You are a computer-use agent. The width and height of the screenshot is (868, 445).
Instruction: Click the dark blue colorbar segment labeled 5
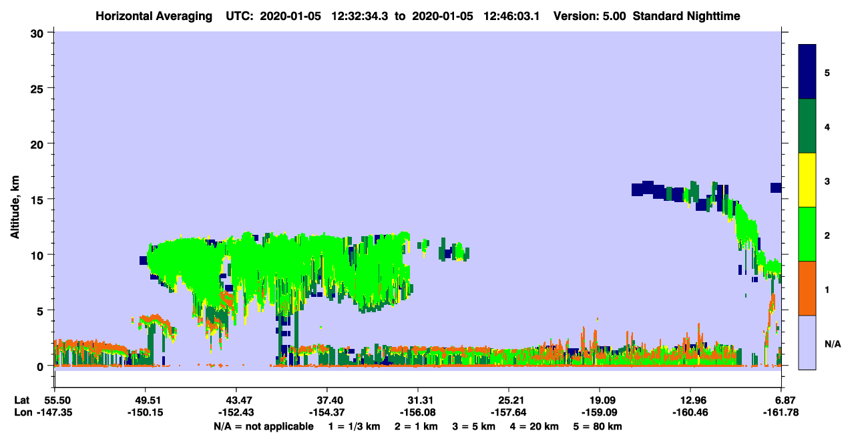point(807,72)
